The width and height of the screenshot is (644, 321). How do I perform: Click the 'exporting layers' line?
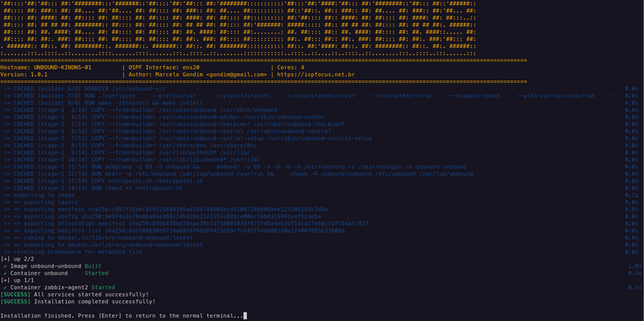[x=41, y=203]
